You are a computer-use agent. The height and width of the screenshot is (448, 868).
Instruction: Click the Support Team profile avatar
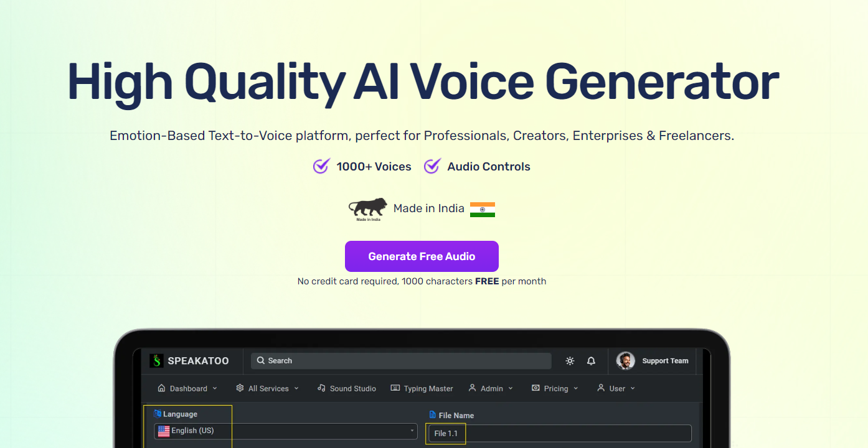tap(626, 361)
